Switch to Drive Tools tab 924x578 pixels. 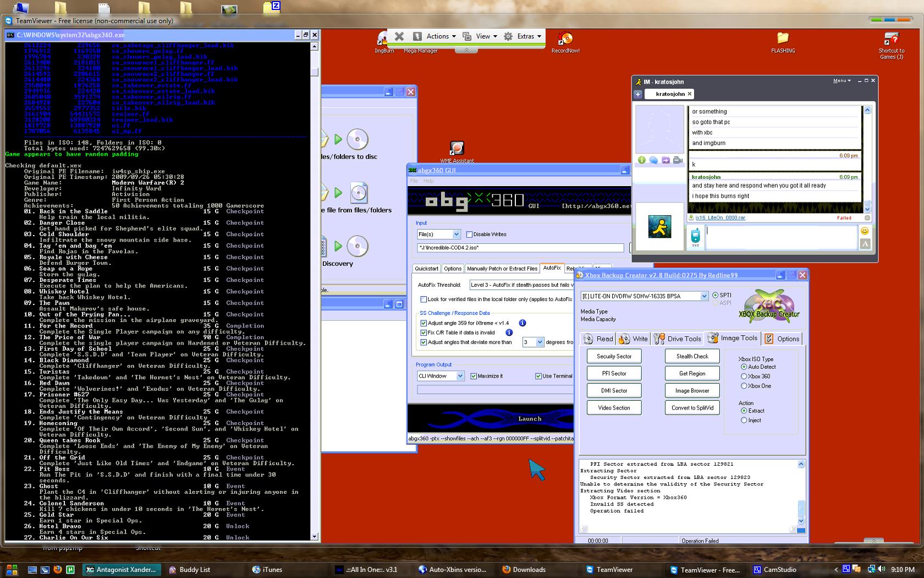coord(678,339)
